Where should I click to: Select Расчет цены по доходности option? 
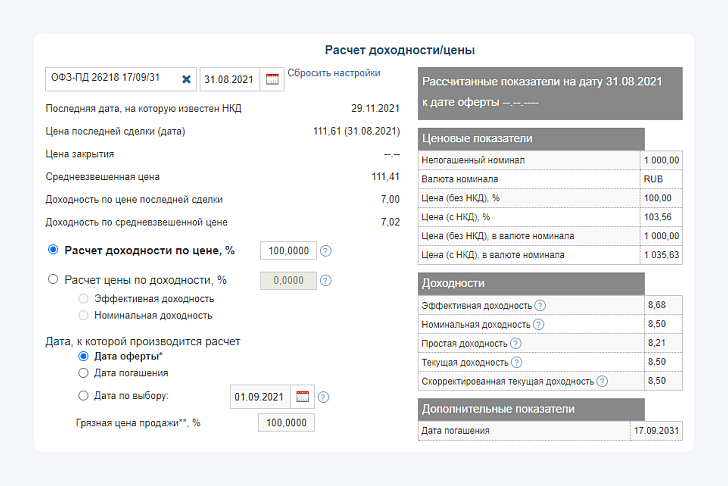(x=53, y=279)
